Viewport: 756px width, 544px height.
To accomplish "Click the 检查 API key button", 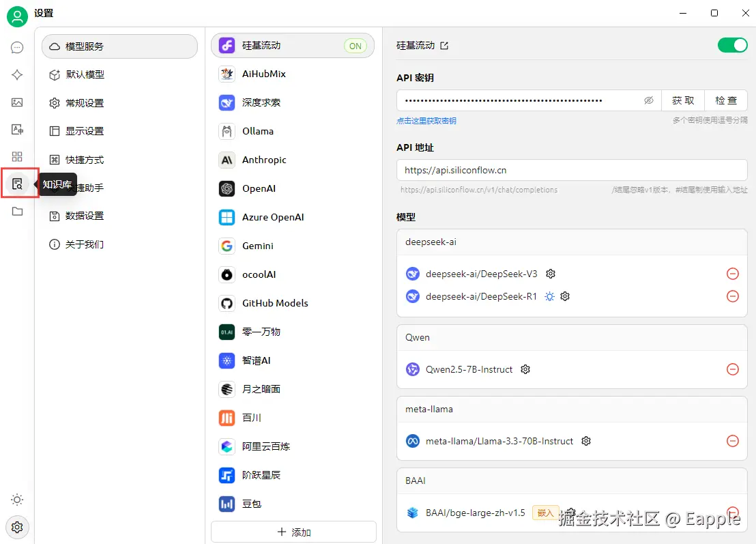I will 725,100.
